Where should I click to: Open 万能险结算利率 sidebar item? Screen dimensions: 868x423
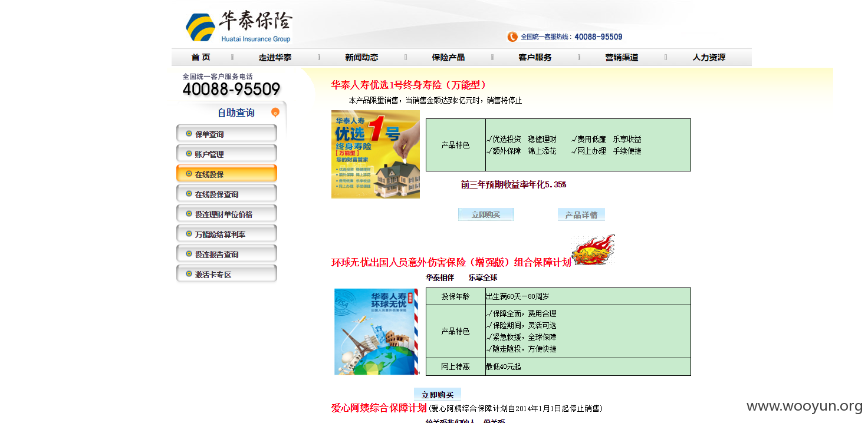pos(226,234)
